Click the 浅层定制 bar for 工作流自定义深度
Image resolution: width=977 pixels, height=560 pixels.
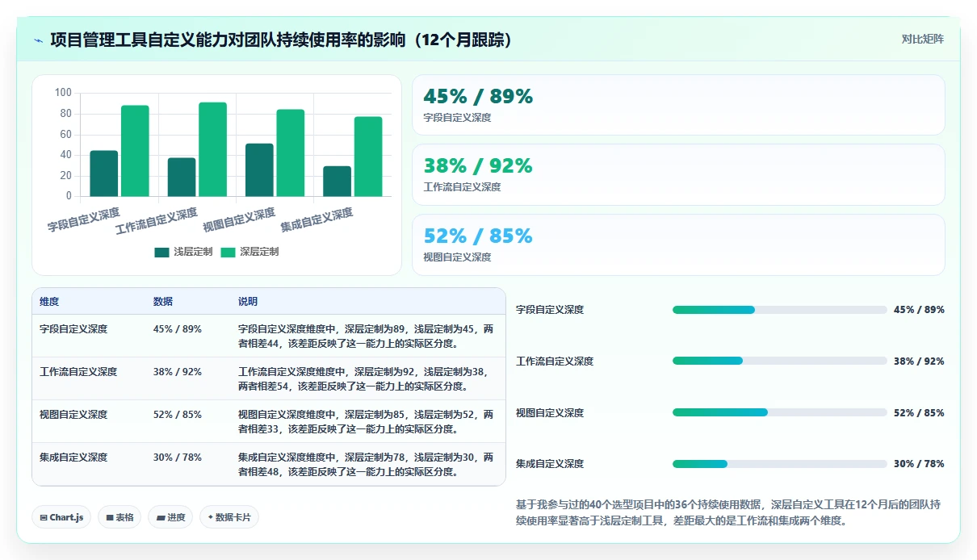pyautogui.click(x=182, y=177)
